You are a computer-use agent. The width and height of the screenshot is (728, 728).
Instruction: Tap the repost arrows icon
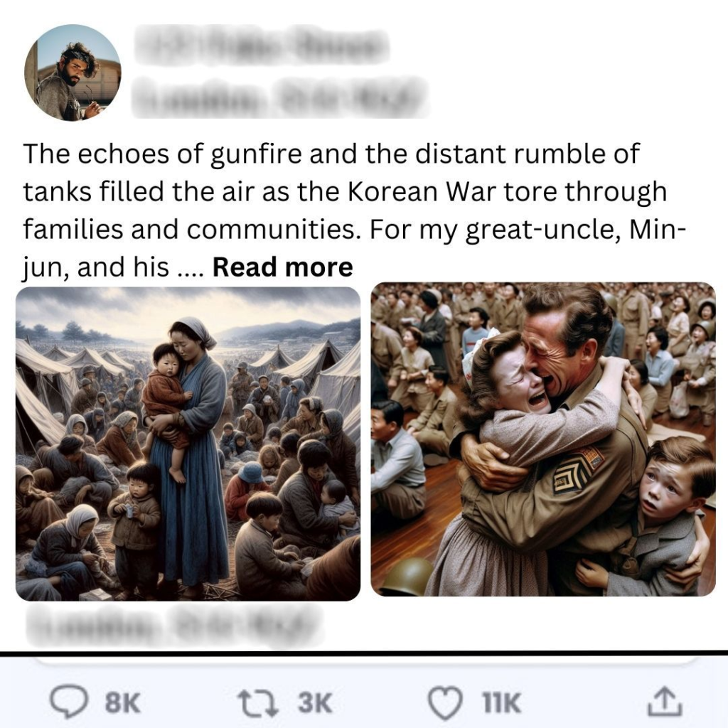tap(257, 703)
